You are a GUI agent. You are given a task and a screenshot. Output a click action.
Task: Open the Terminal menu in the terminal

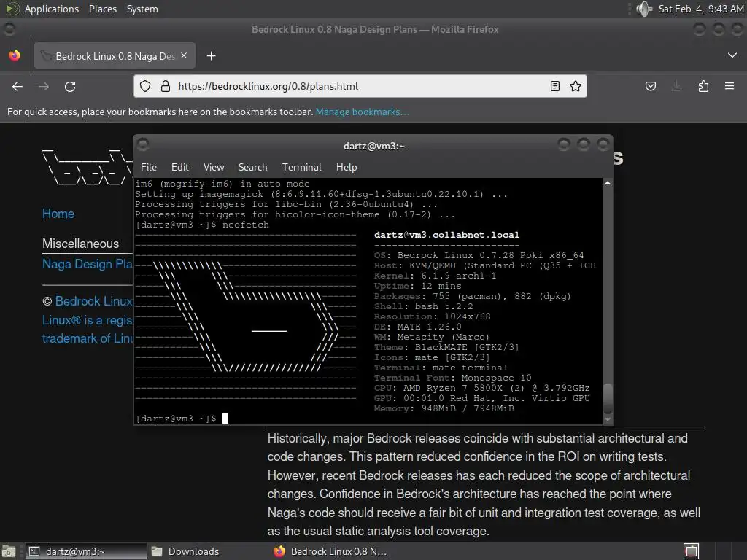click(301, 167)
